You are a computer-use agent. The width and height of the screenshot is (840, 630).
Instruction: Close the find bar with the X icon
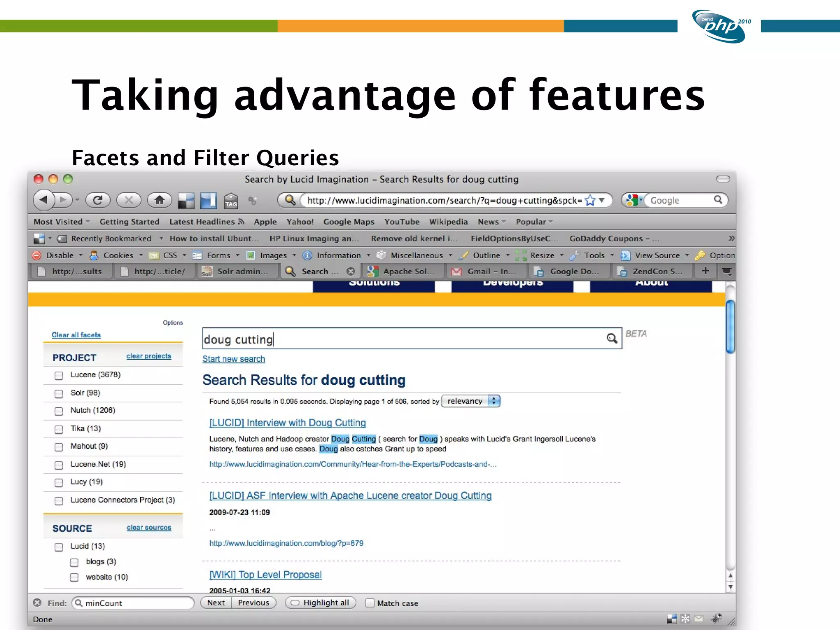click(x=37, y=603)
